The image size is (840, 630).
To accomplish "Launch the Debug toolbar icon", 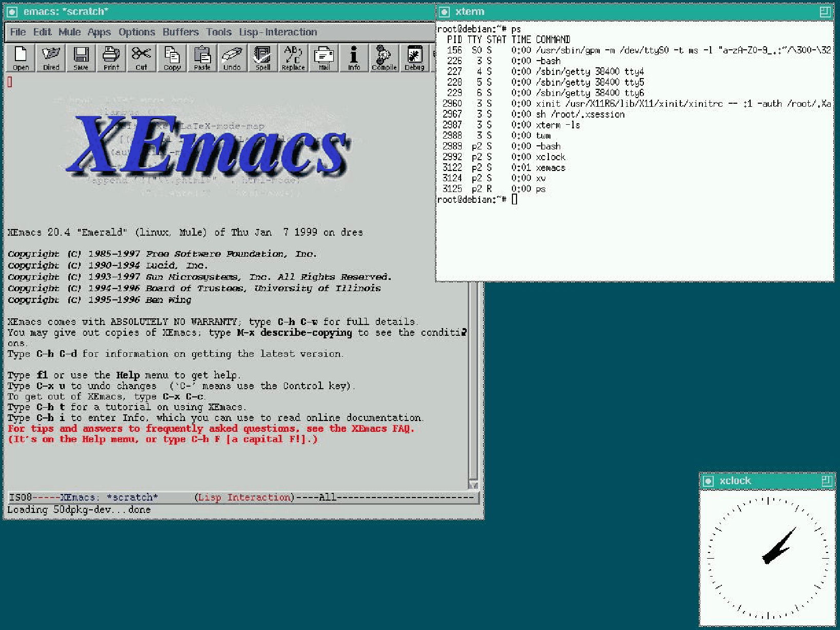I will click(x=414, y=58).
